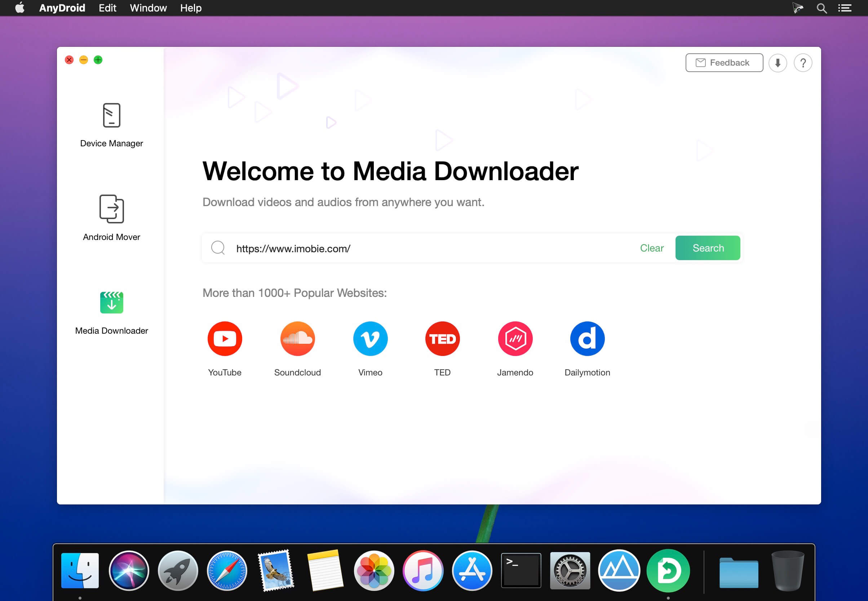Viewport: 868px width, 601px height.
Task: Send Feedback using the Feedback button
Action: tap(724, 62)
